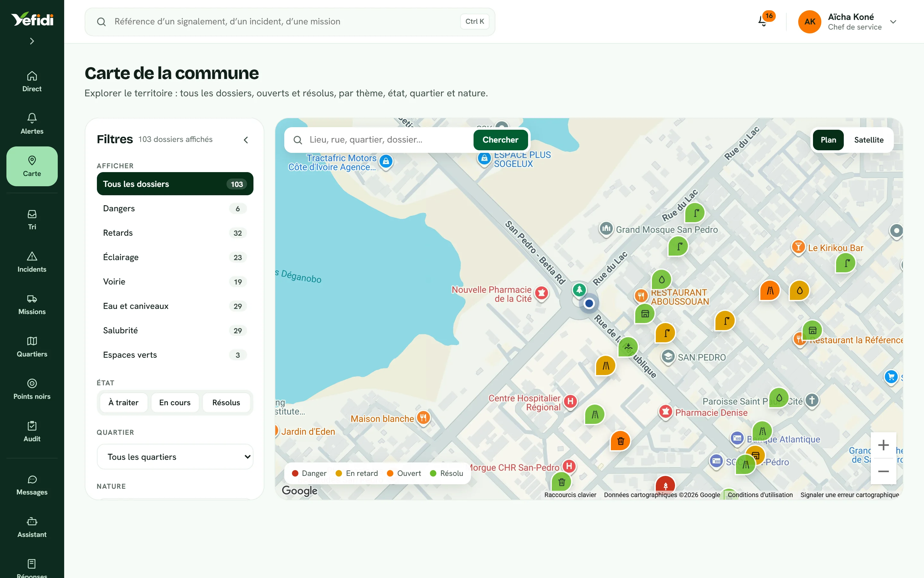Click the red danger marker at map bottom
924x578 pixels.
tap(665, 485)
